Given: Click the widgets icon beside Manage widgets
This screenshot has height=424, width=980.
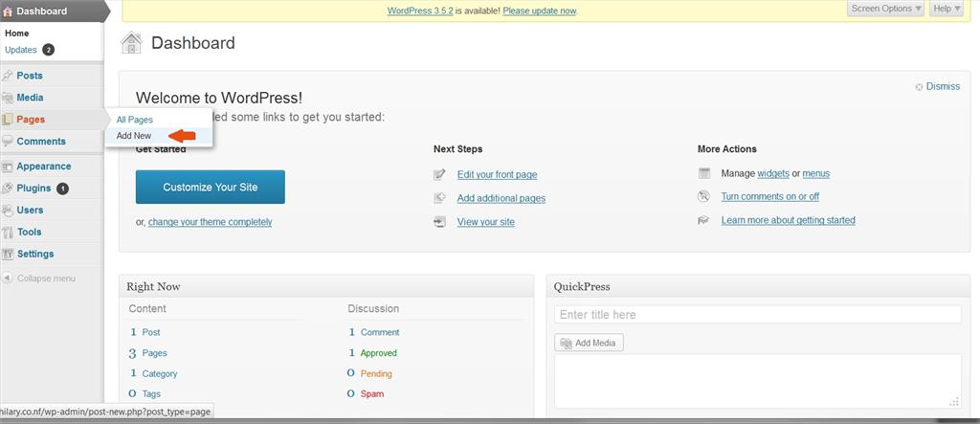Looking at the screenshot, I should click(704, 173).
